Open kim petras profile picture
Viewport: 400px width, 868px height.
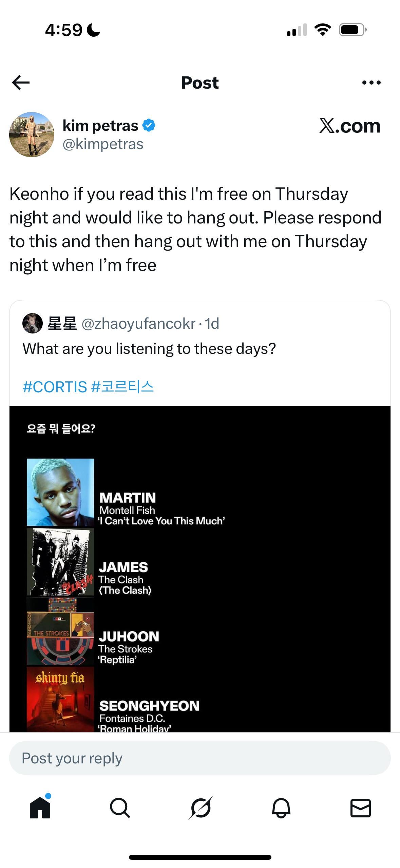[x=32, y=134]
